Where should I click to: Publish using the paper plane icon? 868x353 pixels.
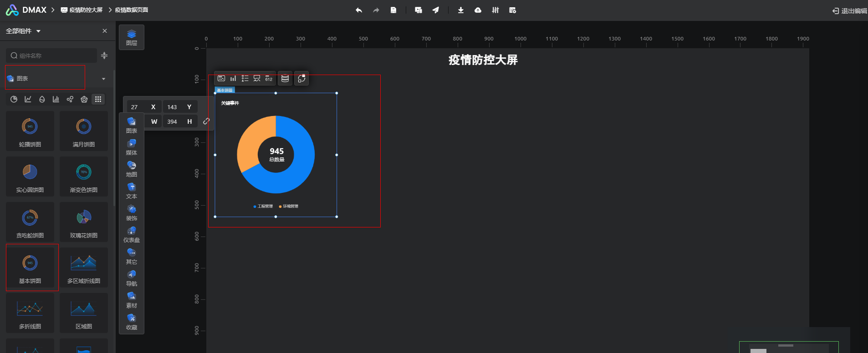(436, 10)
